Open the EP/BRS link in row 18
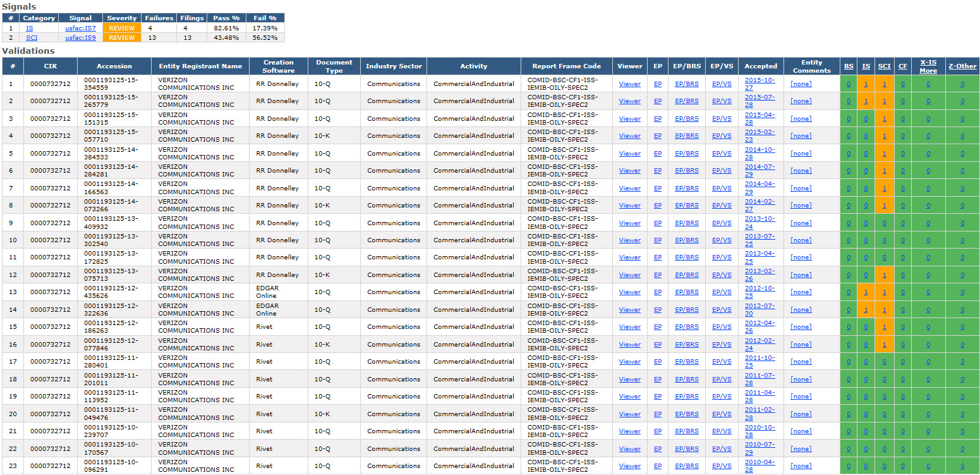Viewport: 980px width, 475px height. click(x=687, y=379)
